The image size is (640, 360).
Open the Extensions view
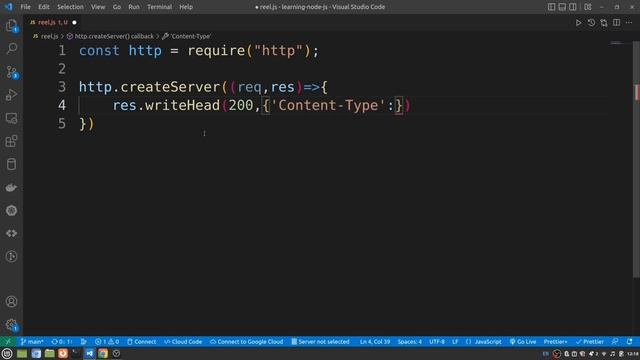pyautogui.click(x=11, y=141)
